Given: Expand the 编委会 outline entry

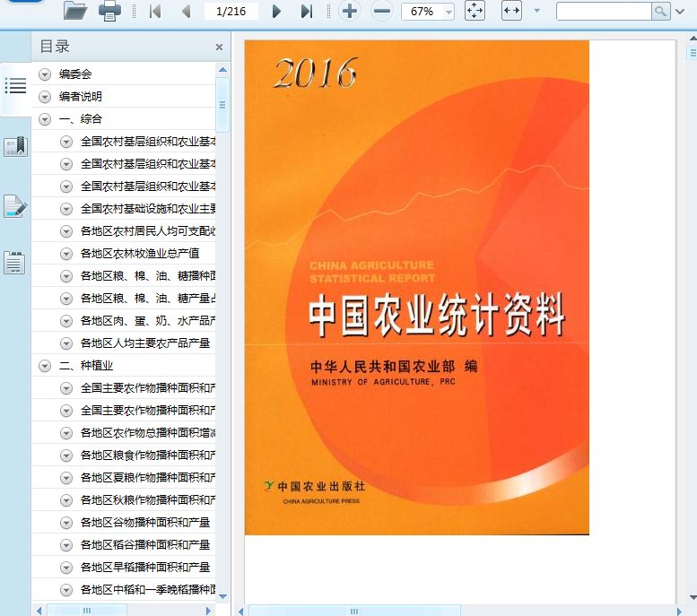Looking at the screenshot, I should tap(45, 74).
